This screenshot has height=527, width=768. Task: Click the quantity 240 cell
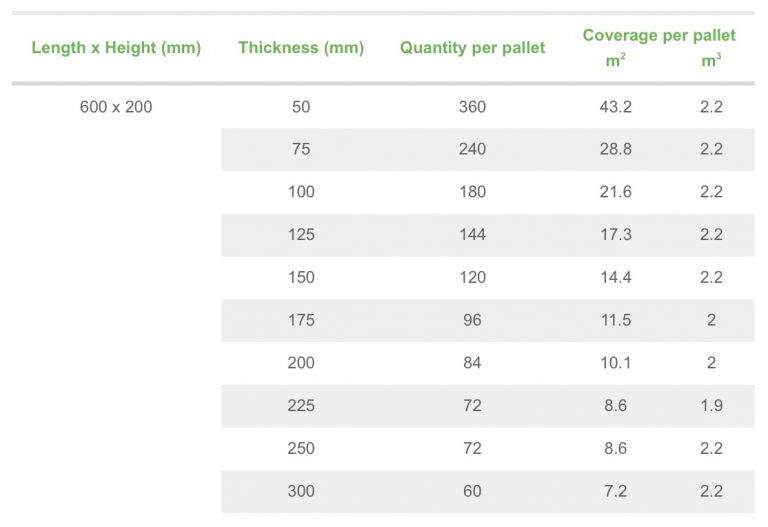pos(472,149)
